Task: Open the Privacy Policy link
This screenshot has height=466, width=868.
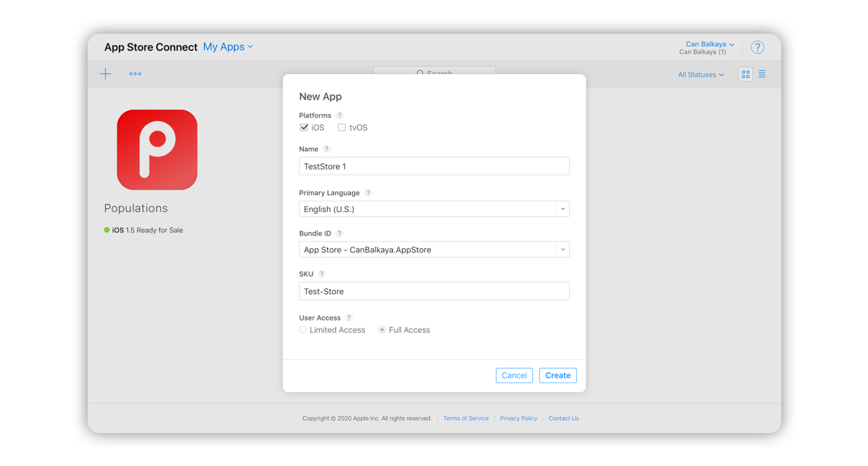Action: coord(518,419)
